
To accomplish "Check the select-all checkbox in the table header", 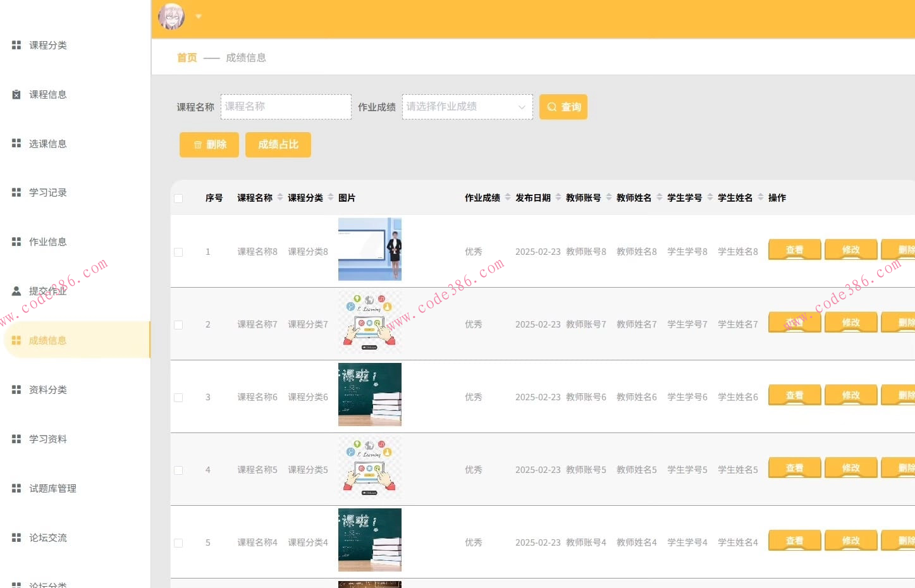I will [178, 198].
